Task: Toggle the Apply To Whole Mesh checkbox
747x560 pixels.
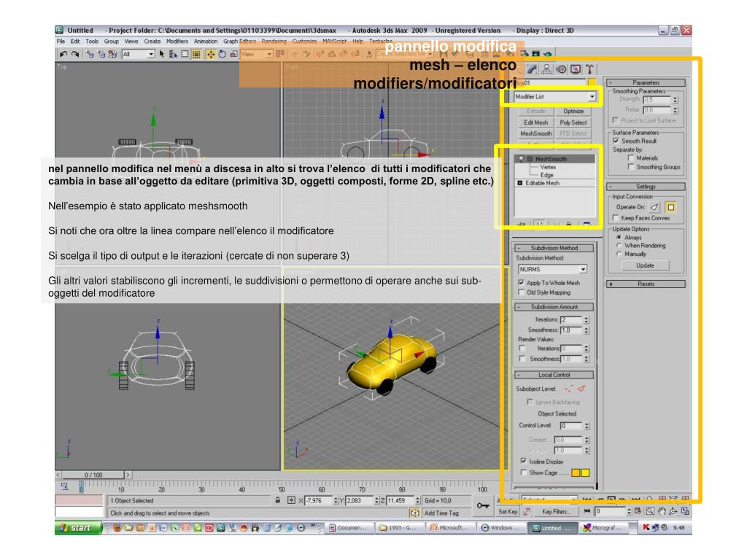Action: (521, 283)
